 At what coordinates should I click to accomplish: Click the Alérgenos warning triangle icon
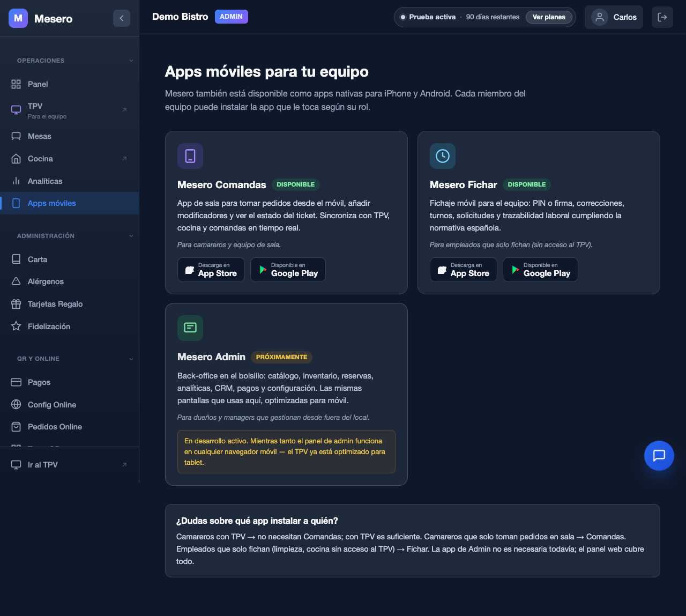point(16,281)
